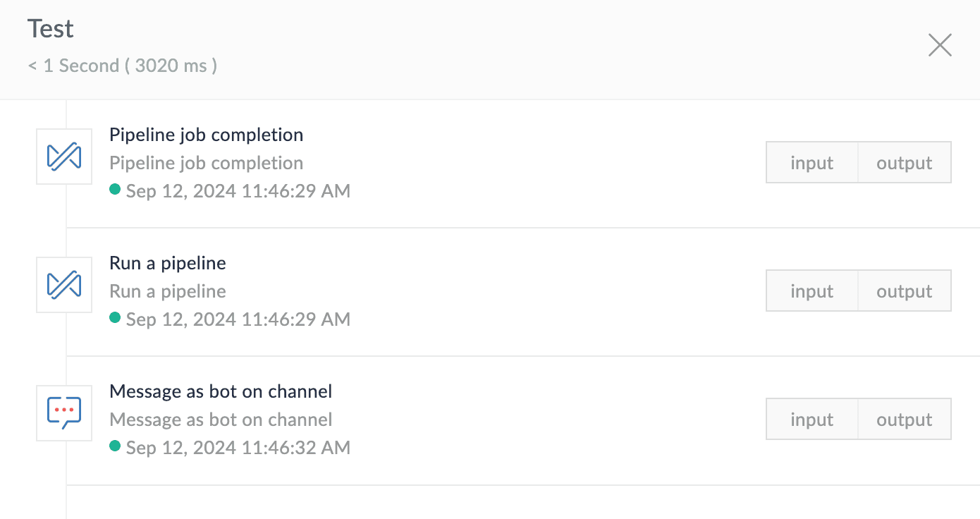Viewport: 980px width, 519px height.
Task: Open input for Message as bot on channel
Action: 812,420
